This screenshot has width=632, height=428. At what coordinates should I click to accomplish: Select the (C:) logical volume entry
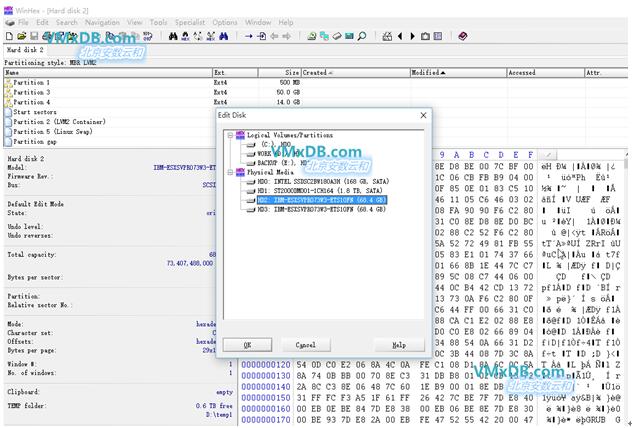(x=276, y=144)
